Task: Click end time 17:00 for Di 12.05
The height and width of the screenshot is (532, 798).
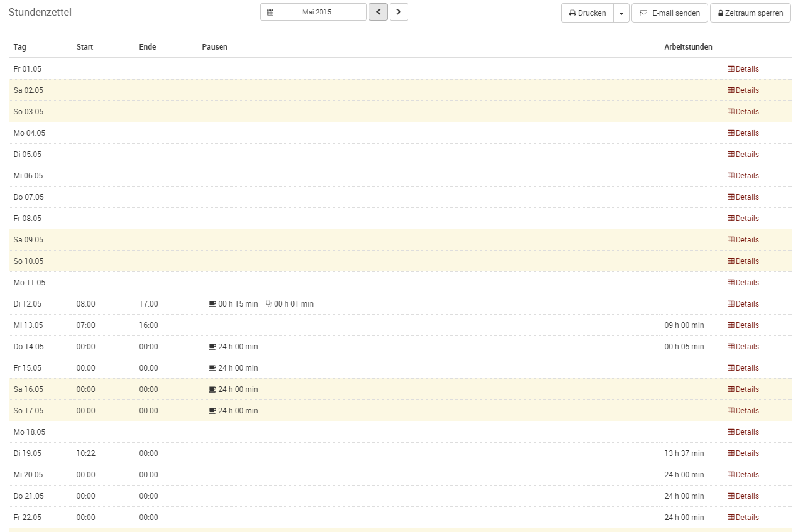Action: (149, 304)
